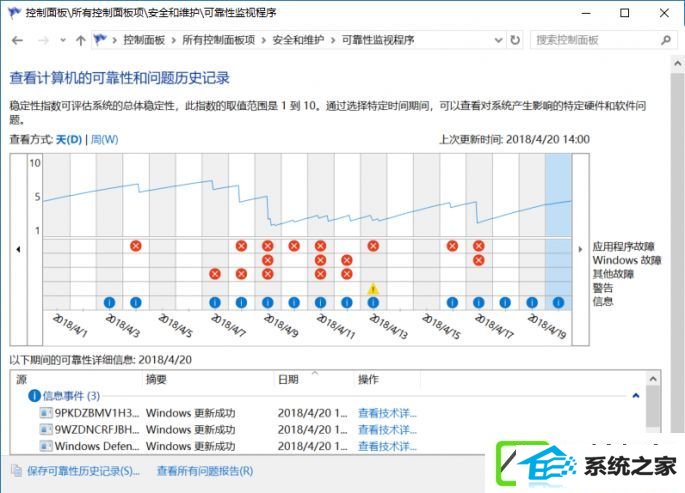
Task: Select the Windows failure icon on 2018/4/9
Action: (268, 260)
